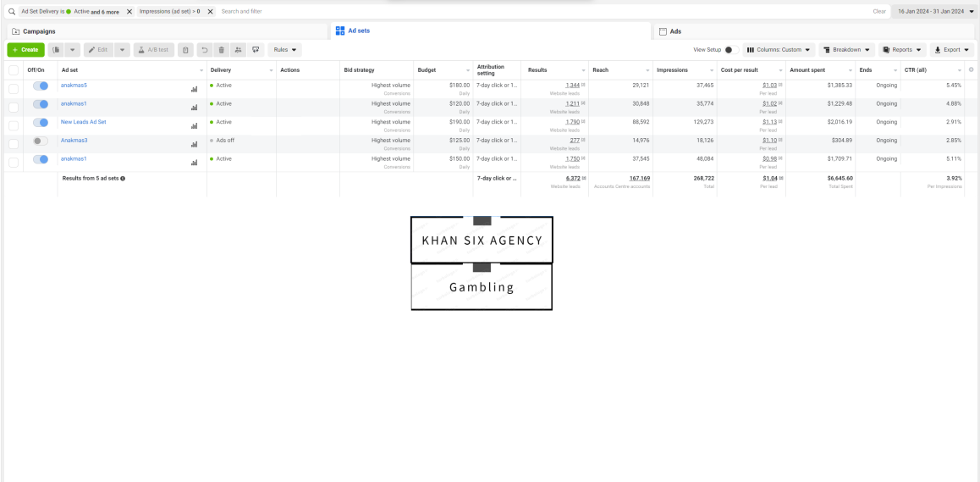The image size is (980, 482).
Task: Enable the View Setup toggle
Action: pyautogui.click(x=732, y=49)
